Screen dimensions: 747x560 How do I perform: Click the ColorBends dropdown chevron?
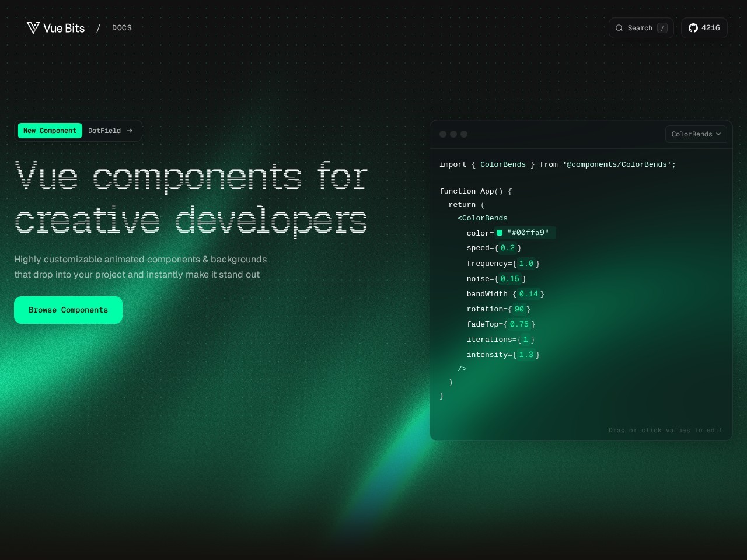718,134
